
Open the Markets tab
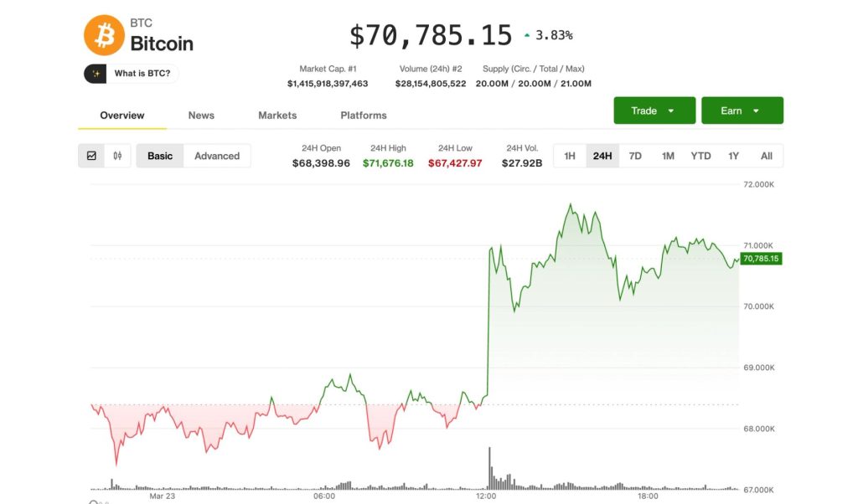[x=277, y=115]
